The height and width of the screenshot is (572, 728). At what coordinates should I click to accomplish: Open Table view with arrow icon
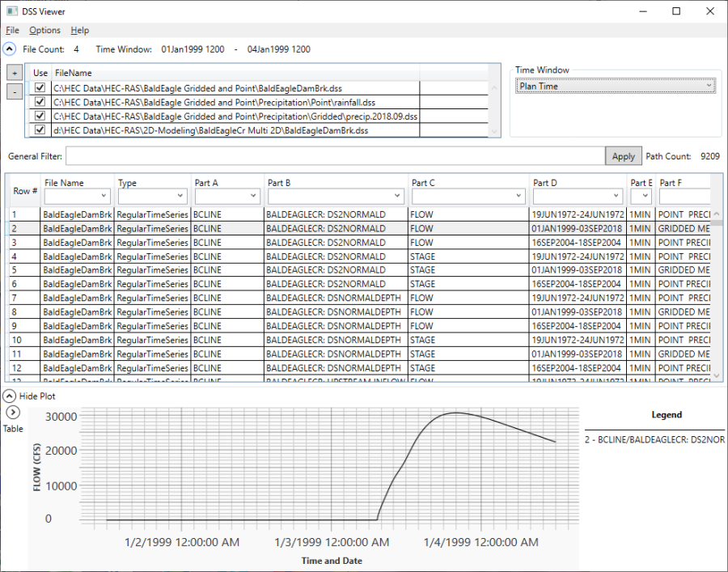point(12,413)
